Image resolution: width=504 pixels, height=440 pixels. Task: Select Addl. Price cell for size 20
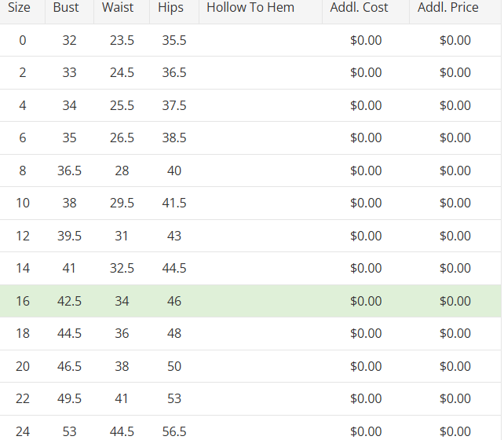point(455,366)
